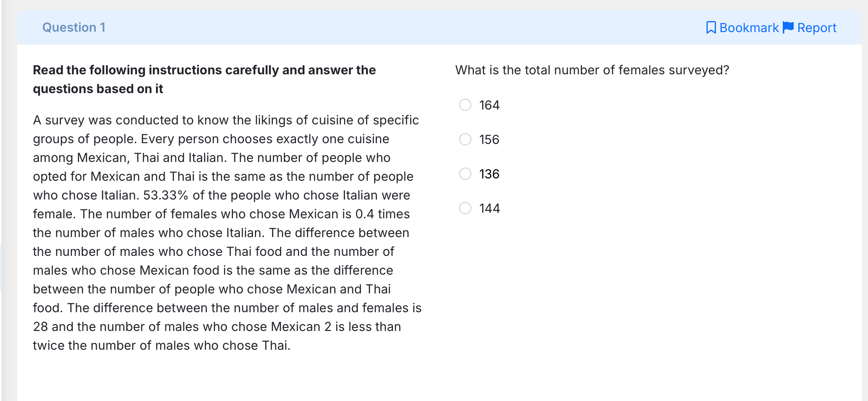Choose the 156 radio button
This screenshot has width=868, height=401.
coord(465,139)
